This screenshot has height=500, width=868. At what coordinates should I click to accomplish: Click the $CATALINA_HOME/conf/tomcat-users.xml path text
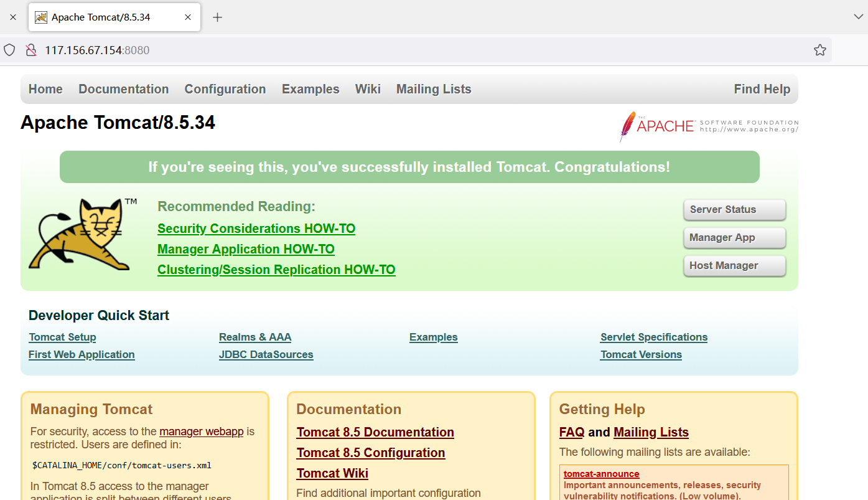click(x=122, y=465)
